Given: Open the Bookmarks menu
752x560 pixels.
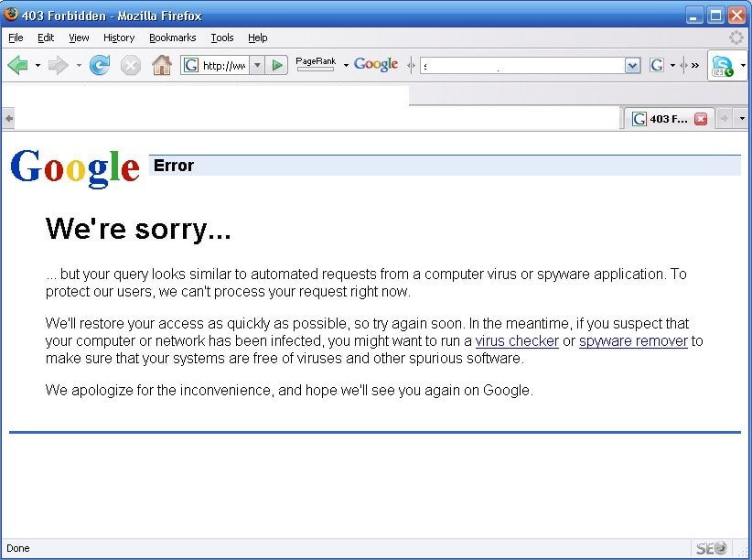Looking at the screenshot, I should coord(173,38).
